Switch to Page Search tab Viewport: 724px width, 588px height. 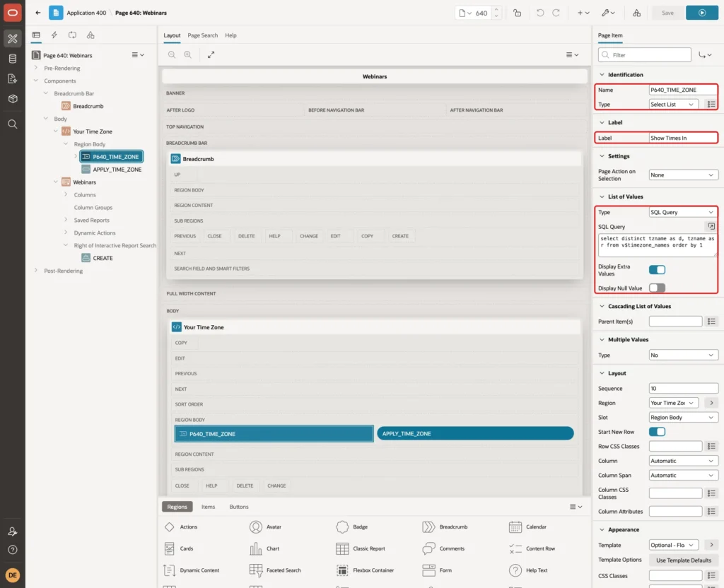click(x=202, y=35)
